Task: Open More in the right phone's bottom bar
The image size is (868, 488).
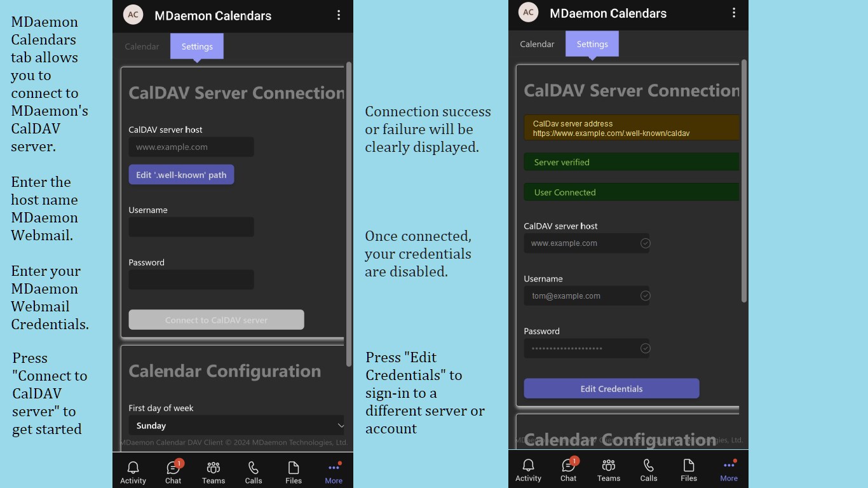Action: (x=729, y=470)
